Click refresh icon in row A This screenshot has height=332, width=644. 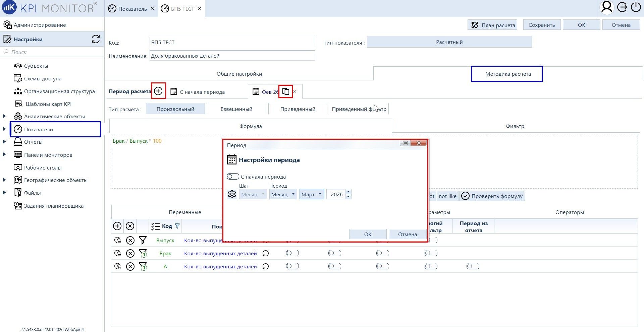tap(266, 266)
